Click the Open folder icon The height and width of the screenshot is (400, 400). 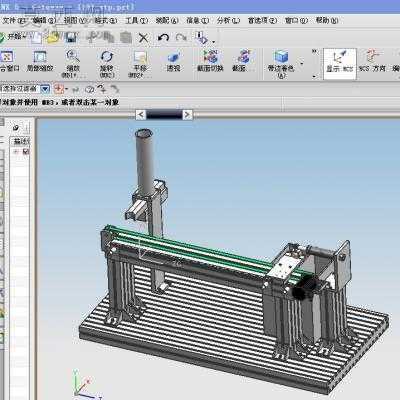[x=53, y=37]
